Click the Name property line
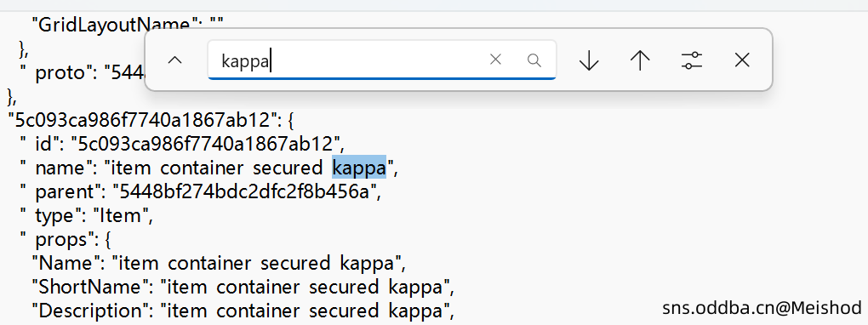Image resolution: width=868 pixels, height=325 pixels. pos(219,263)
